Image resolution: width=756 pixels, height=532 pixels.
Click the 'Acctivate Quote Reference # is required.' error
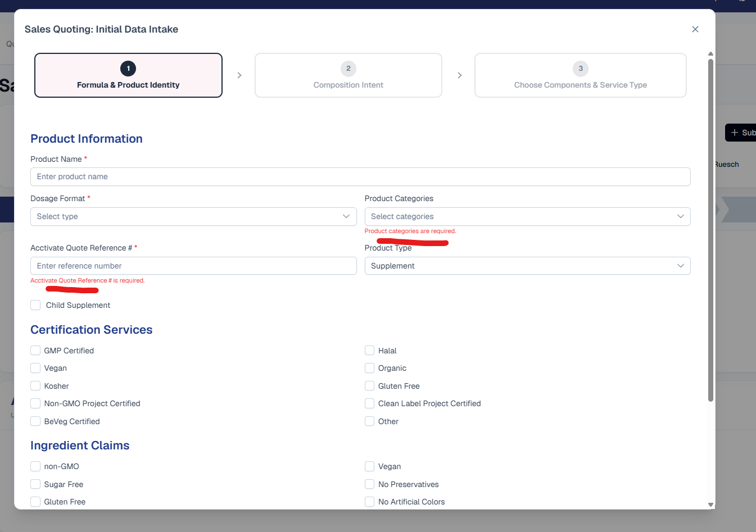pos(88,280)
